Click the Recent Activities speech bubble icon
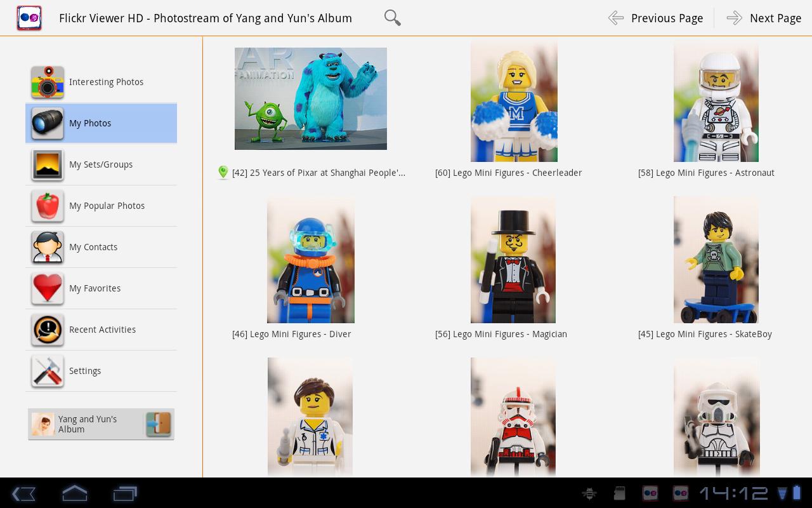 48,330
